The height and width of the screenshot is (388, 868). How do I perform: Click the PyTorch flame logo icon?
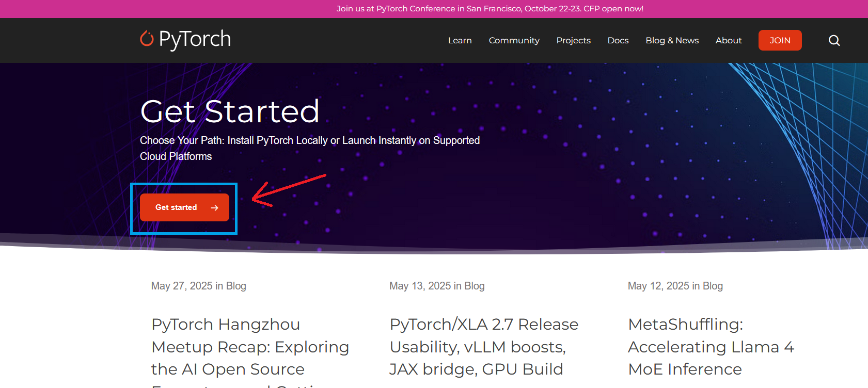point(147,39)
